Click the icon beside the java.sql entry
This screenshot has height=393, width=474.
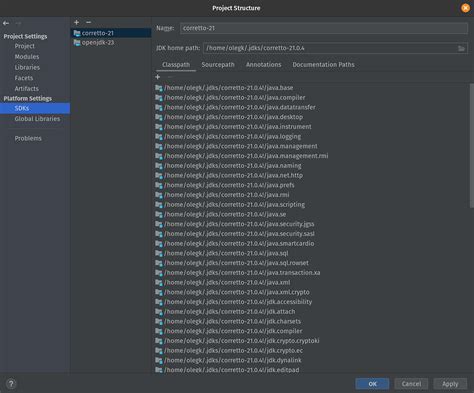[x=159, y=253]
